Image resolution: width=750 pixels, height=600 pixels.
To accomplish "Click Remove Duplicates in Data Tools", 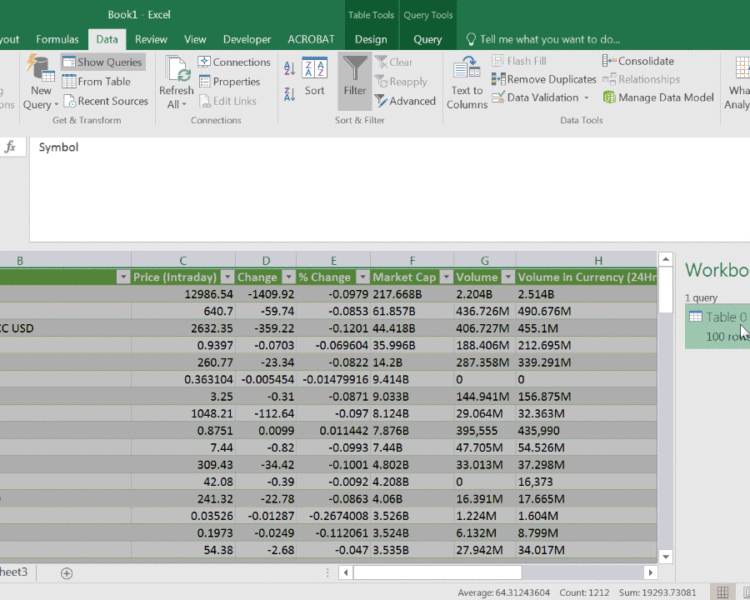I will tap(544, 79).
